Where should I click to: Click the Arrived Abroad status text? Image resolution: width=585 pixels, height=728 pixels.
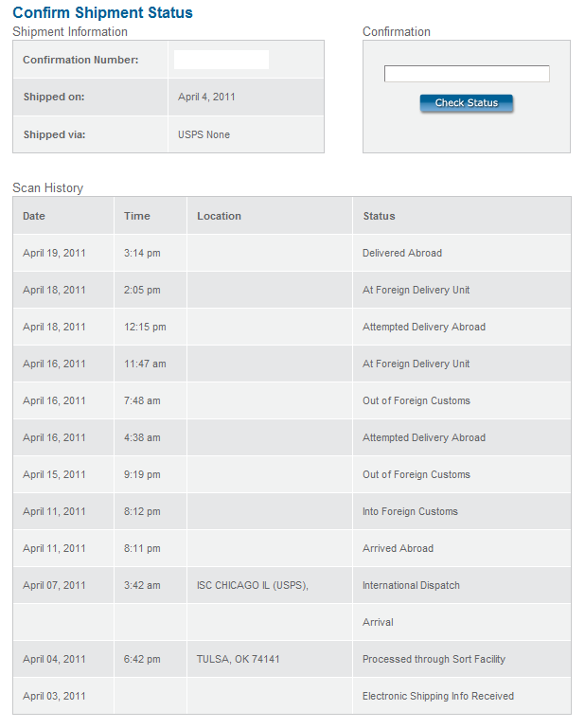[x=398, y=548]
